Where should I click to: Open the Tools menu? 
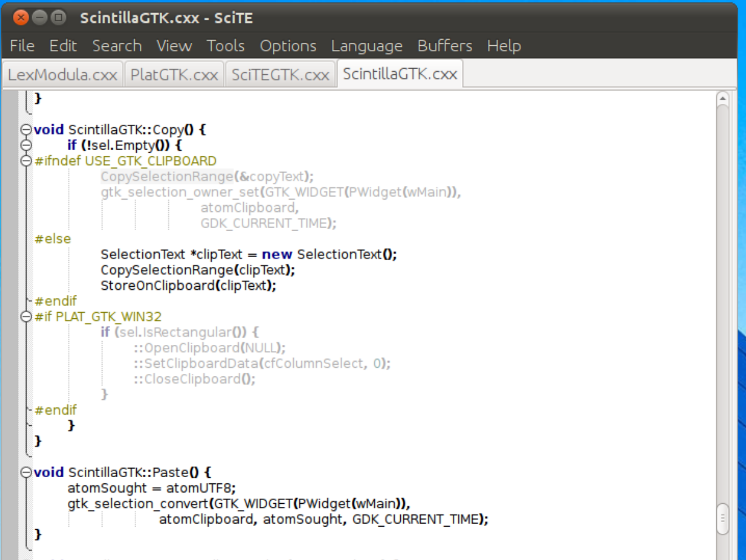click(225, 46)
